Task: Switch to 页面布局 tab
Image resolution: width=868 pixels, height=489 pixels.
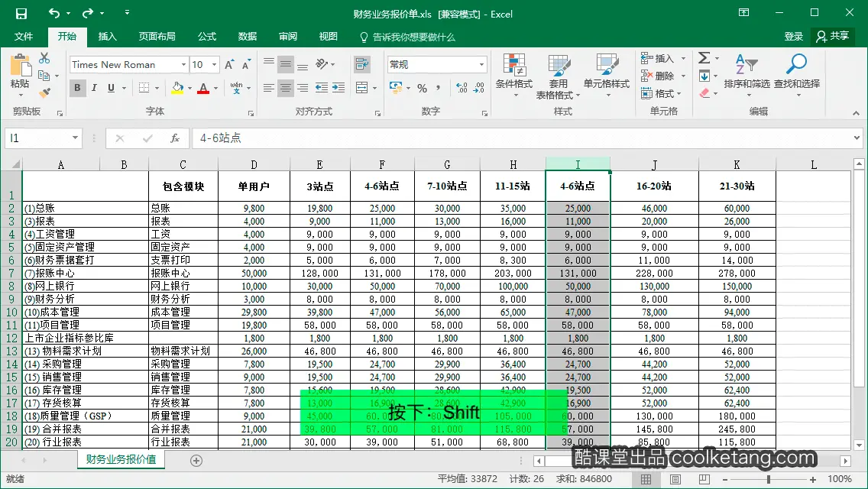Action: [x=157, y=37]
